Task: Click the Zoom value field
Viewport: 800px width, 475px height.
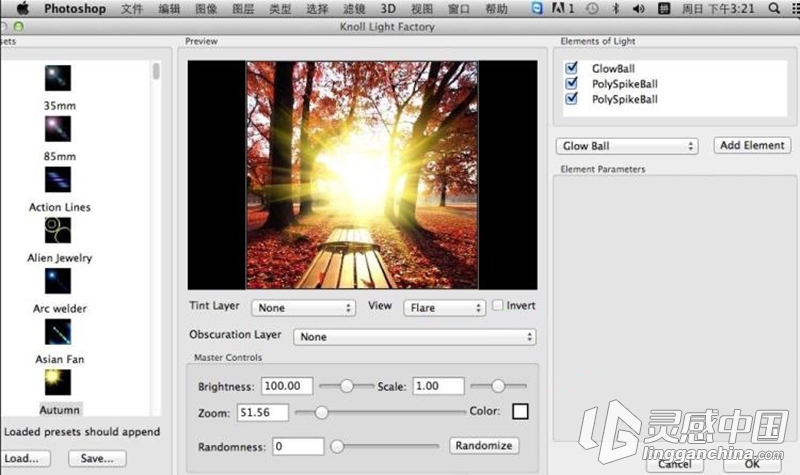Action: tap(263, 412)
